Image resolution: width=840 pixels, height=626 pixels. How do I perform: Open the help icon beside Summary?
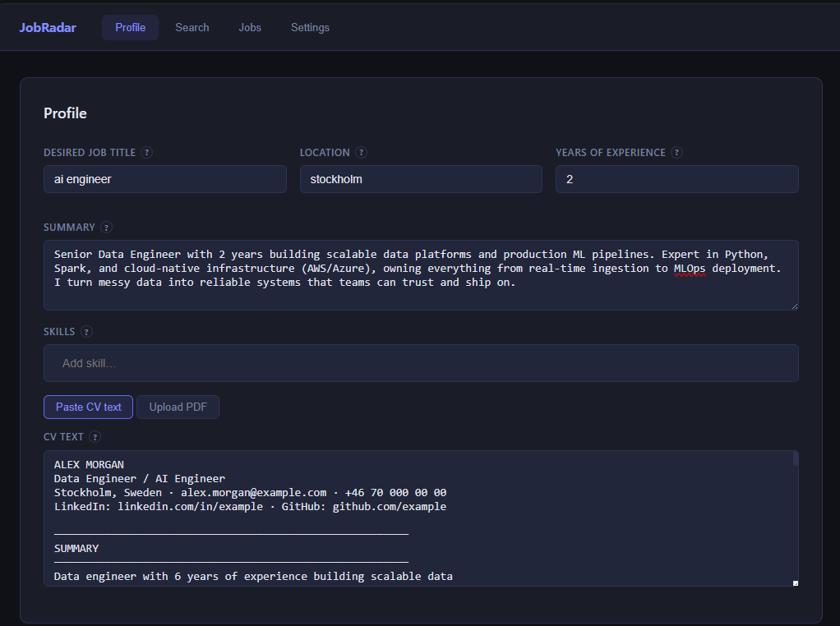coord(106,228)
